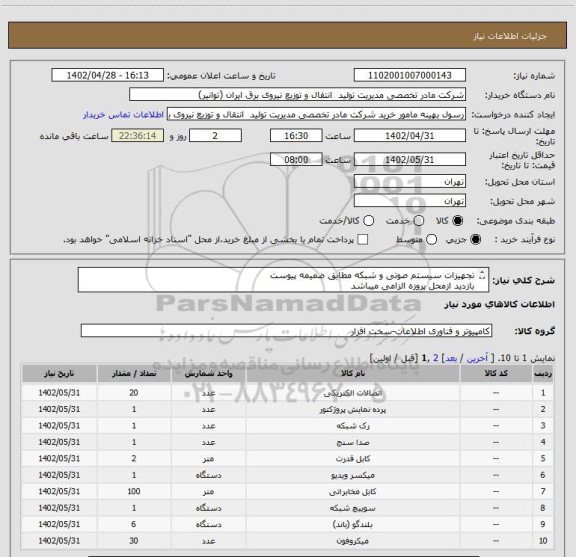Select the متوسط purchase type radio
576x557 pixels.
point(431,240)
